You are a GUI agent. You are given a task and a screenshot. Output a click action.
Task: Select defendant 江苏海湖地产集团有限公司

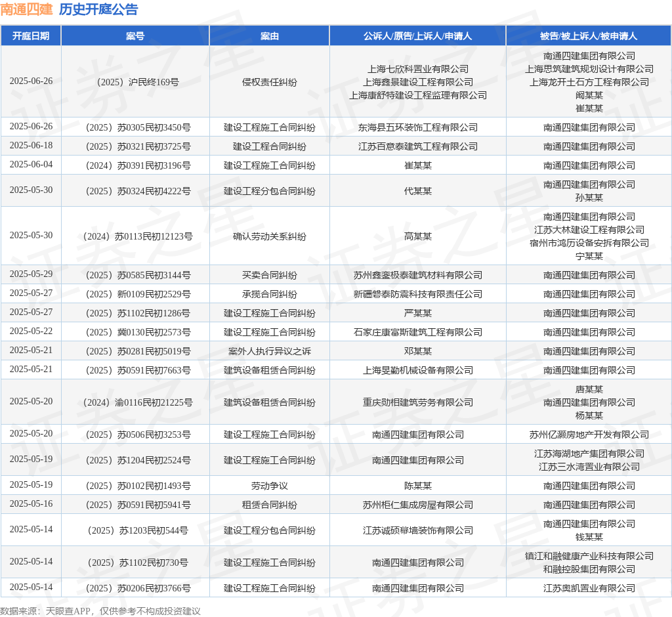tap(589, 454)
